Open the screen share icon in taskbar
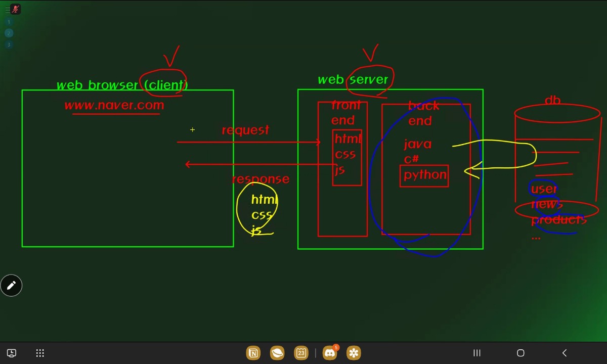This screenshot has width=607, height=364. click(12, 353)
